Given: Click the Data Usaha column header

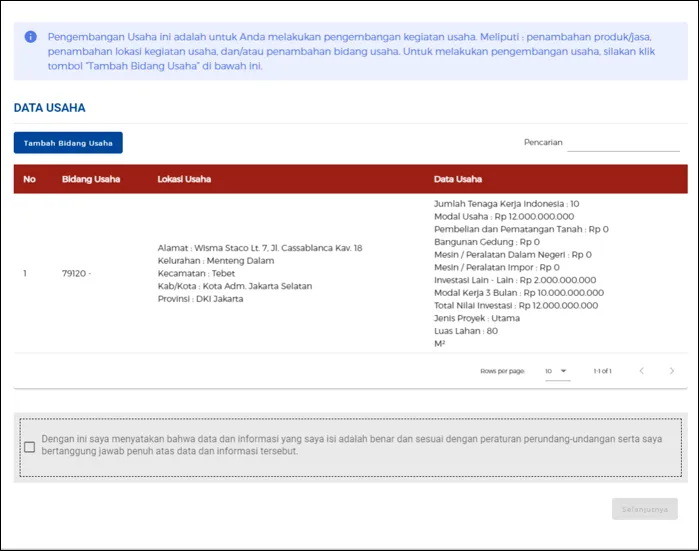Looking at the screenshot, I should (458, 179).
